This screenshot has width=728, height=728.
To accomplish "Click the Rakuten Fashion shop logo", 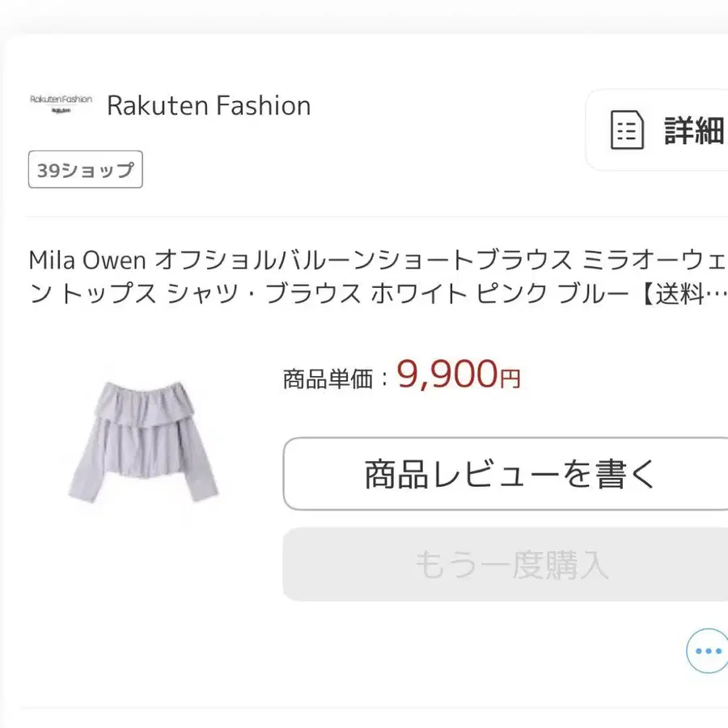I will tap(61, 104).
